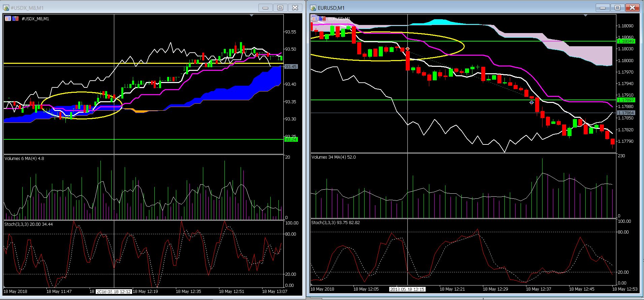Select the blue trade arrow marker on EURUSD chart

click(x=531, y=102)
